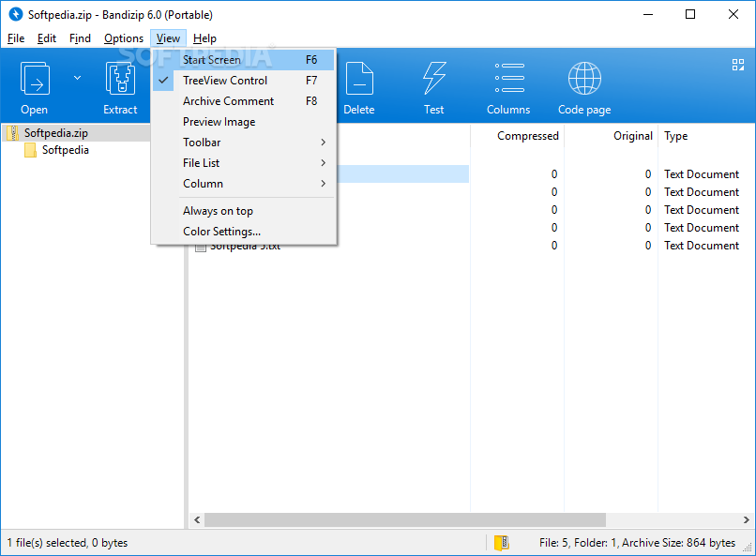
Task: Toggle Always on top option
Action: (x=244, y=211)
